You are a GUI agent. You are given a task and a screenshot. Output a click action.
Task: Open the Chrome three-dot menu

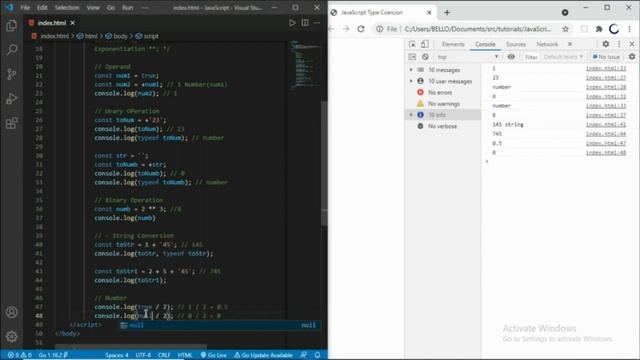(x=629, y=29)
